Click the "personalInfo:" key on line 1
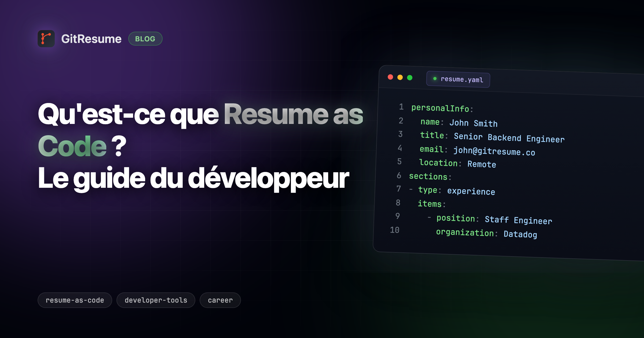Screen dimensions: 644x338 coord(442,108)
